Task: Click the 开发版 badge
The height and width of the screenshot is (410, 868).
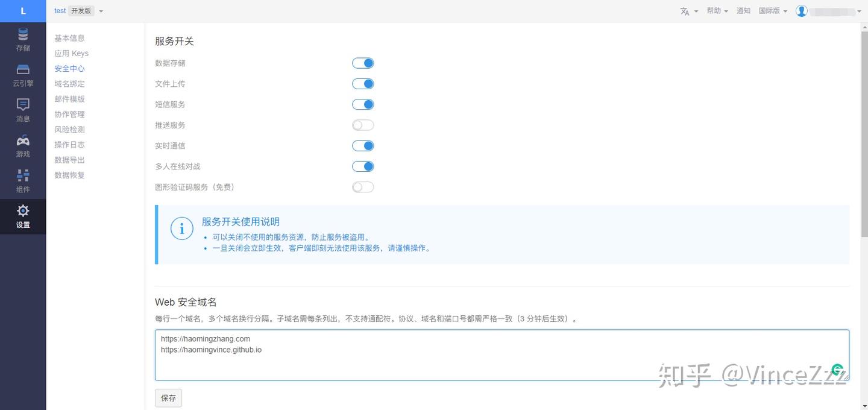Action: 81,11
